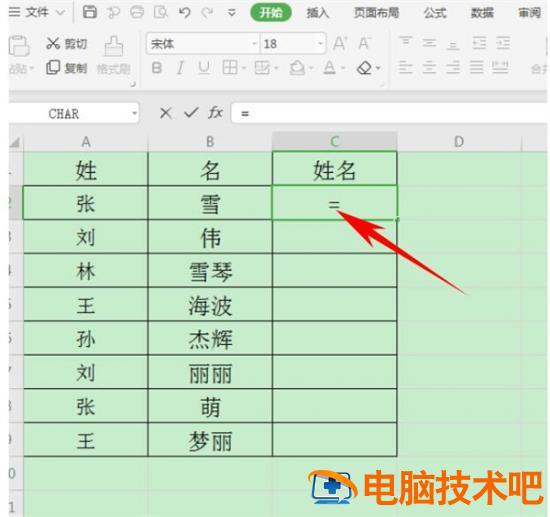Click the 格式刷 format painter brush
This screenshot has height=517, width=550.
pyautogui.click(x=114, y=46)
